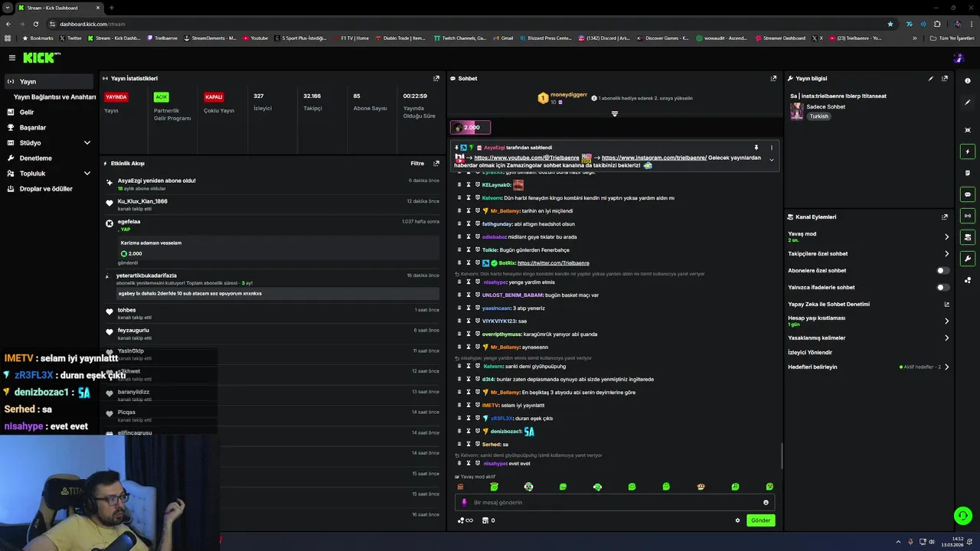Pop out the Yayın bilgisi panel
Viewport: 980px width, 551px height.
point(945,78)
